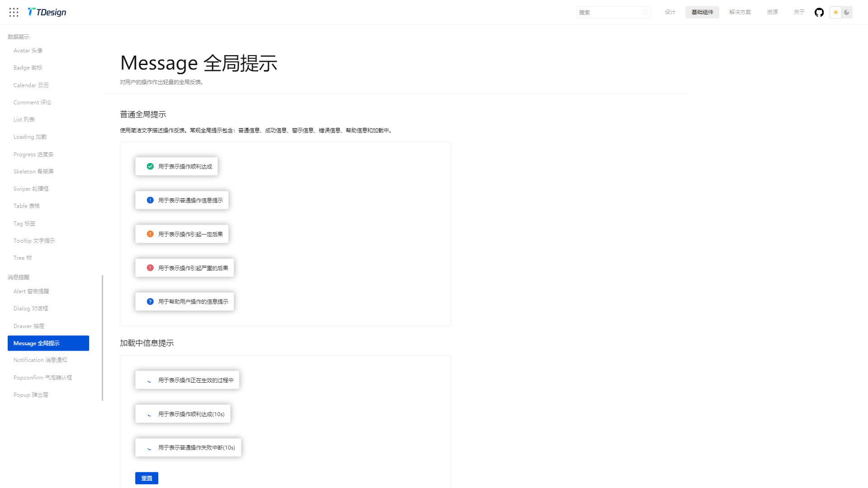Screen dimensions: 868x488
Task: Open the 设计 top menu
Action: pyautogui.click(x=670, y=12)
